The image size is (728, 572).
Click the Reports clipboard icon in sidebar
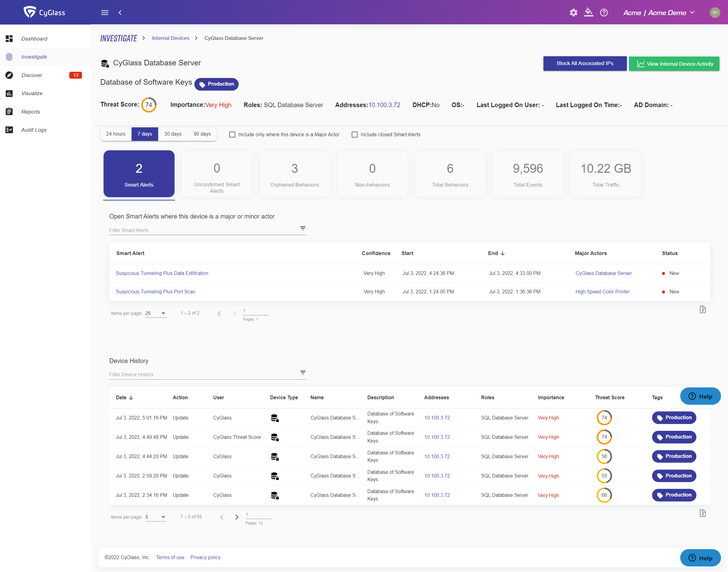10,111
